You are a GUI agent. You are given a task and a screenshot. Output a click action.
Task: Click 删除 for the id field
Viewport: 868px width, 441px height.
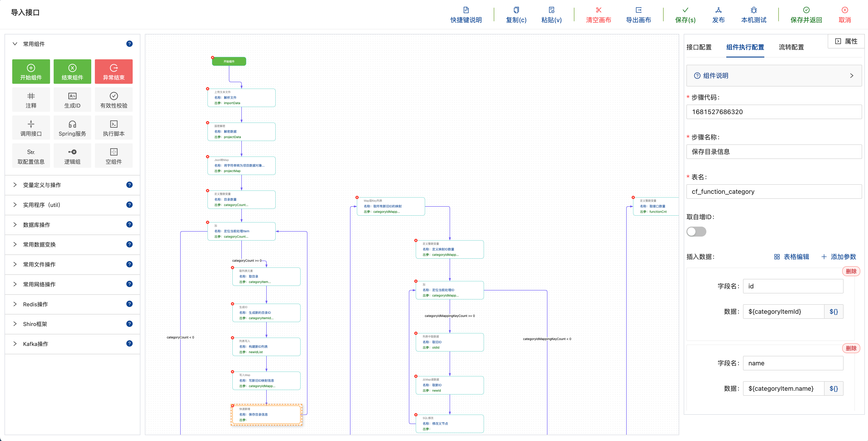pyautogui.click(x=851, y=271)
